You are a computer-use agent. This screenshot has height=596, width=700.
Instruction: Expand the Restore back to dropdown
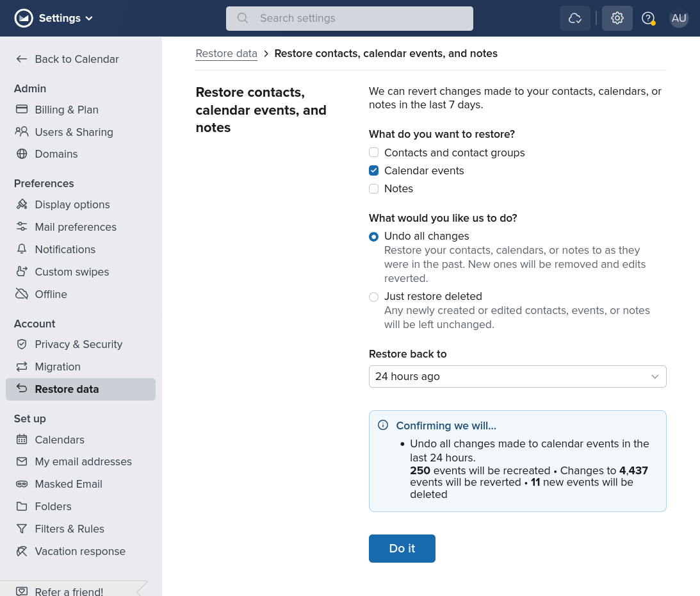click(x=517, y=377)
